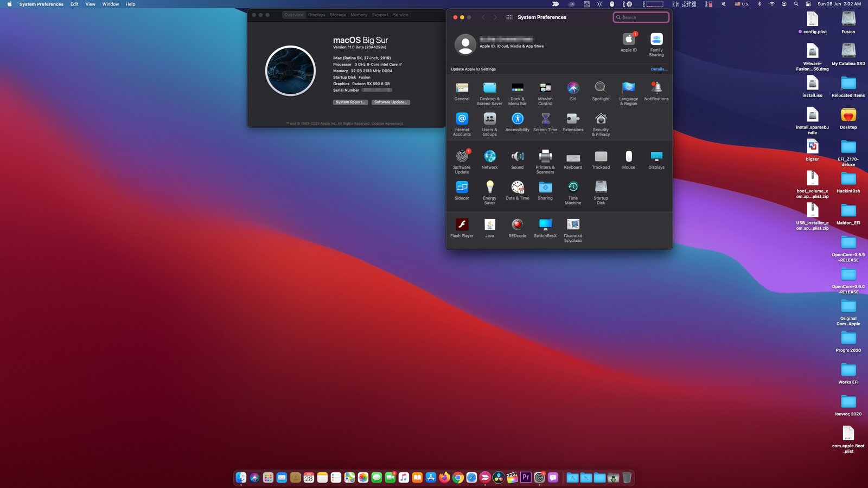868x488 pixels.
Task: Open Flash Player preference pane
Action: click(x=462, y=224)
